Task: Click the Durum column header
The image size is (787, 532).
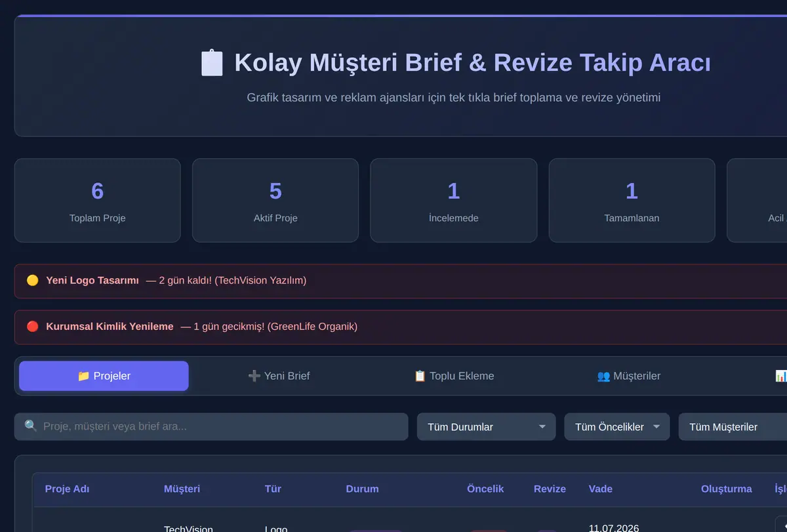Action: 362,489
